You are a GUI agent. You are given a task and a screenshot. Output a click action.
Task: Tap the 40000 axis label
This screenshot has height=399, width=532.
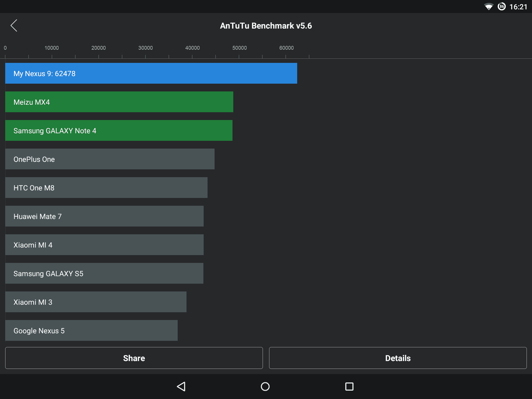(193, 48)
